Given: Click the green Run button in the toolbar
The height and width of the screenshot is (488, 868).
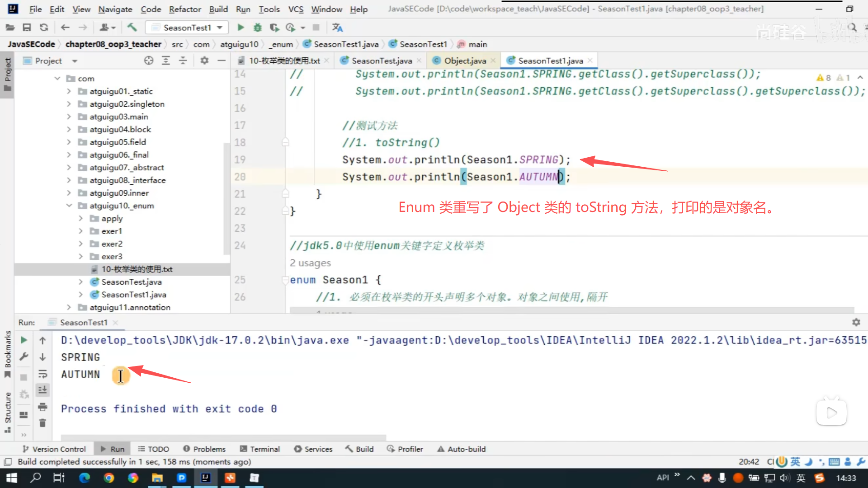Looking at the screenshot, I should click(241, 28).
